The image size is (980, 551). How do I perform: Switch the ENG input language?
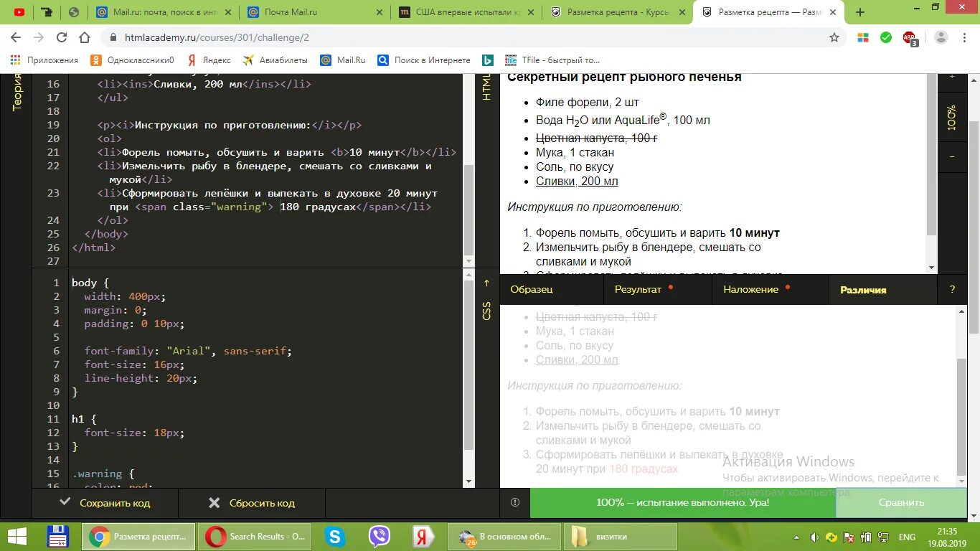coord(907,537)
